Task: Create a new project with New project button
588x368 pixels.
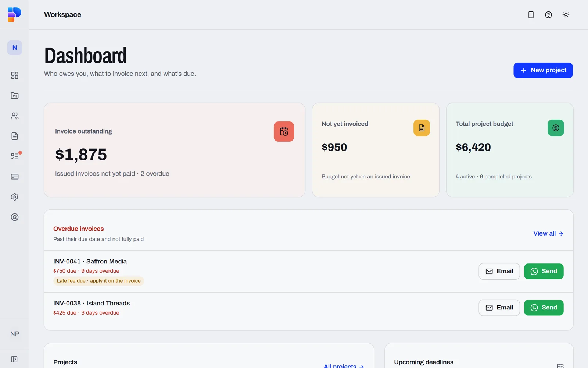Action: 543,70
